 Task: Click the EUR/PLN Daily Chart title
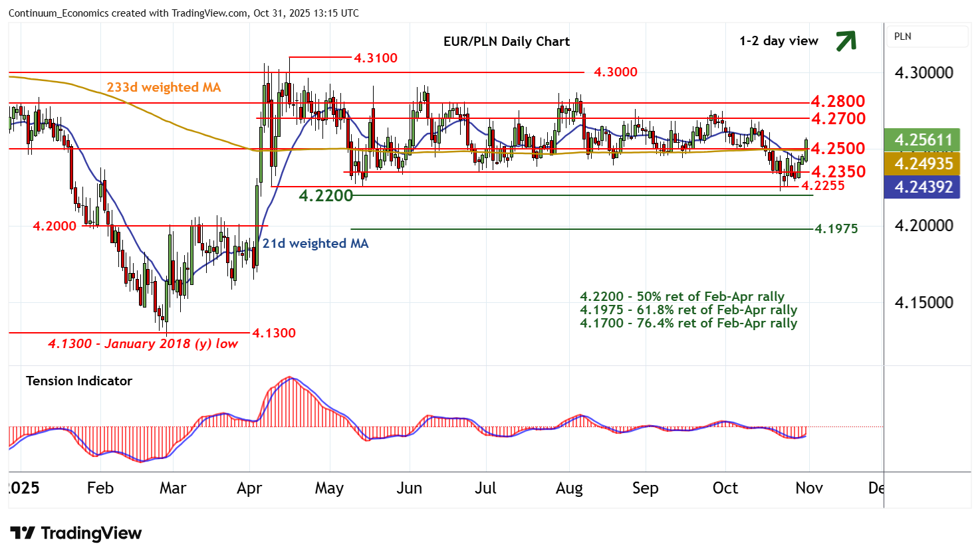506,41
